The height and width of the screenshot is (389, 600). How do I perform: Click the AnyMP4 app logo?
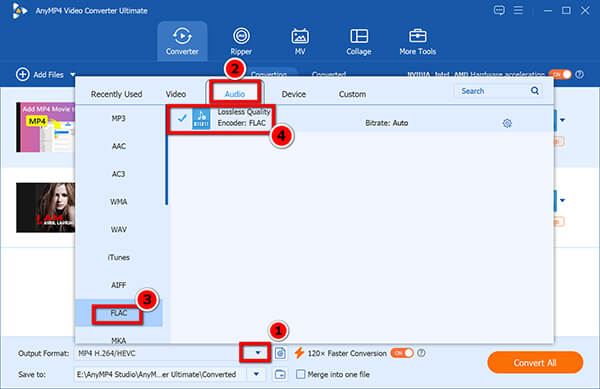pyautogui.click(x=19, y=11)
